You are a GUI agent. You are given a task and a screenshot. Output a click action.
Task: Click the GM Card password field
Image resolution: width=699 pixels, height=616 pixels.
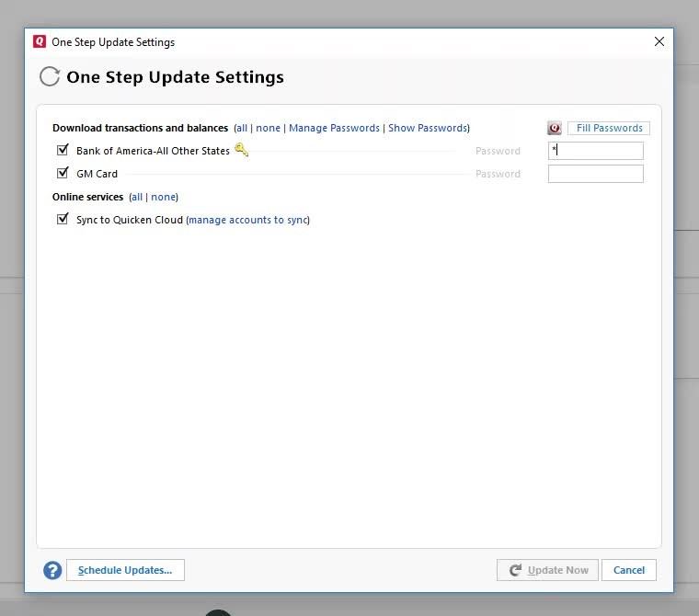pyautogui.click(x=595, y=174)
